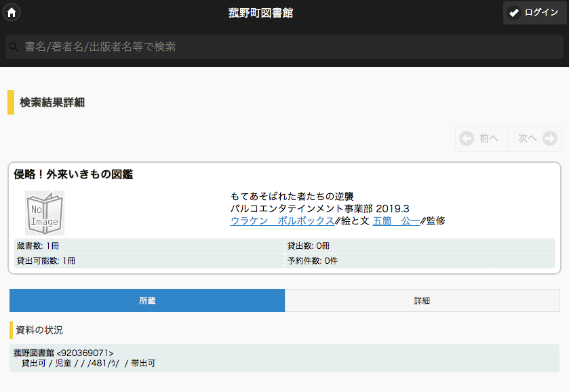
Task: Go to previous result with 前へ
Action: 482,138
